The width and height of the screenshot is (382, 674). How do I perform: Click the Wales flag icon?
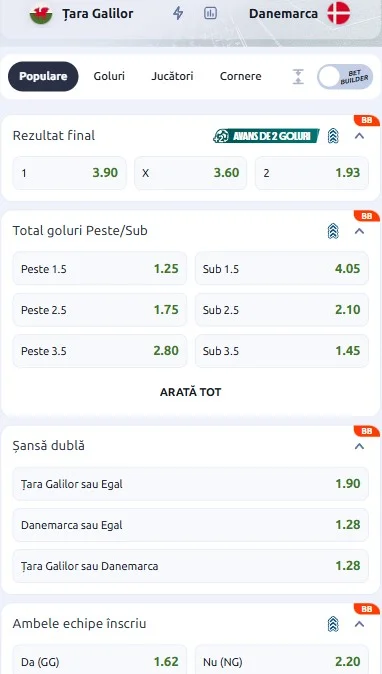point(41,14)
